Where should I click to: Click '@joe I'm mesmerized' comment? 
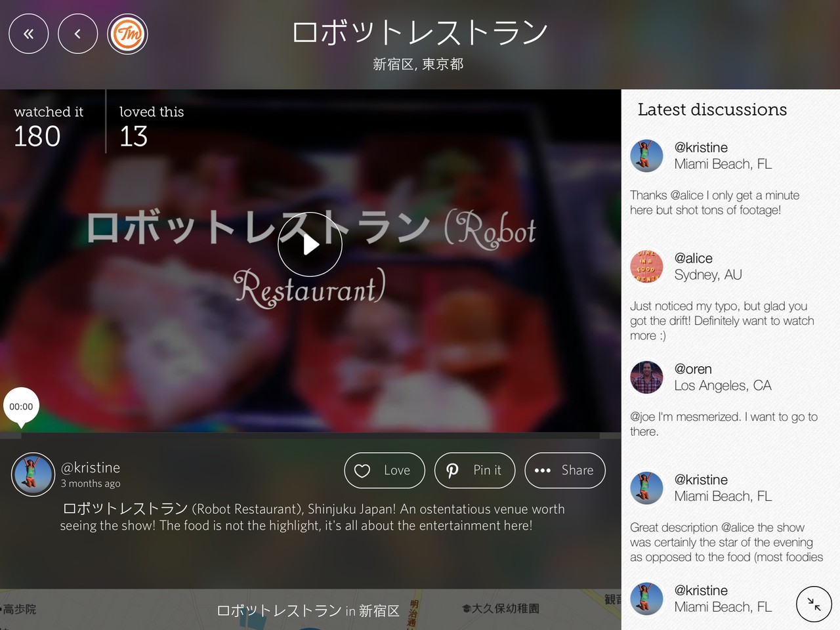[x=724, y=424]
